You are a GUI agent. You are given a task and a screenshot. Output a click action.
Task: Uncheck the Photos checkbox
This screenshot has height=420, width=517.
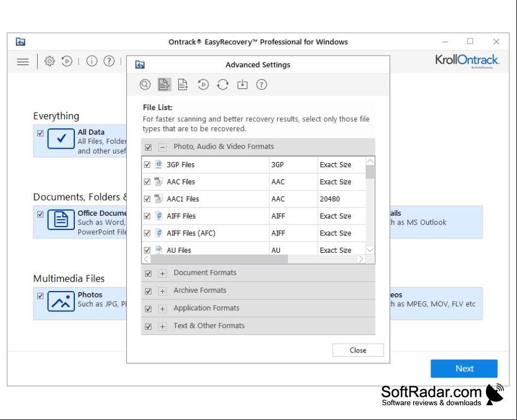[40, 296]
